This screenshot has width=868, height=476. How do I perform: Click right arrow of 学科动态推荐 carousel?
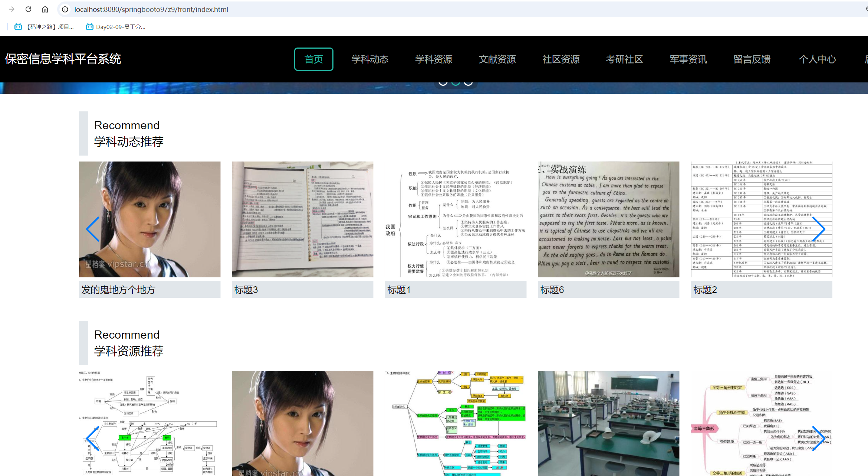point(819,229)
